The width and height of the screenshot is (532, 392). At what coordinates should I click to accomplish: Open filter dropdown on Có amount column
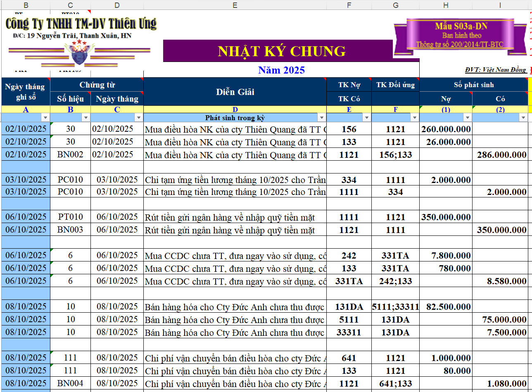click(x=523, y=117)
